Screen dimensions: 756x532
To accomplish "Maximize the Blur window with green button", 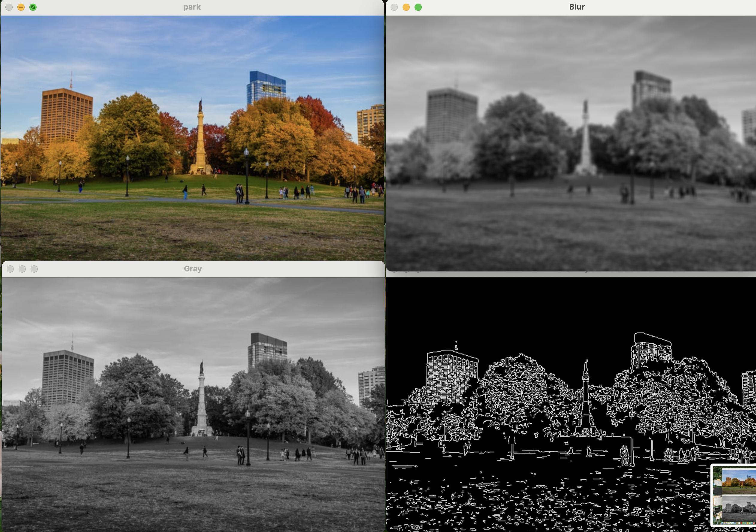I will [x=418, y=7].
